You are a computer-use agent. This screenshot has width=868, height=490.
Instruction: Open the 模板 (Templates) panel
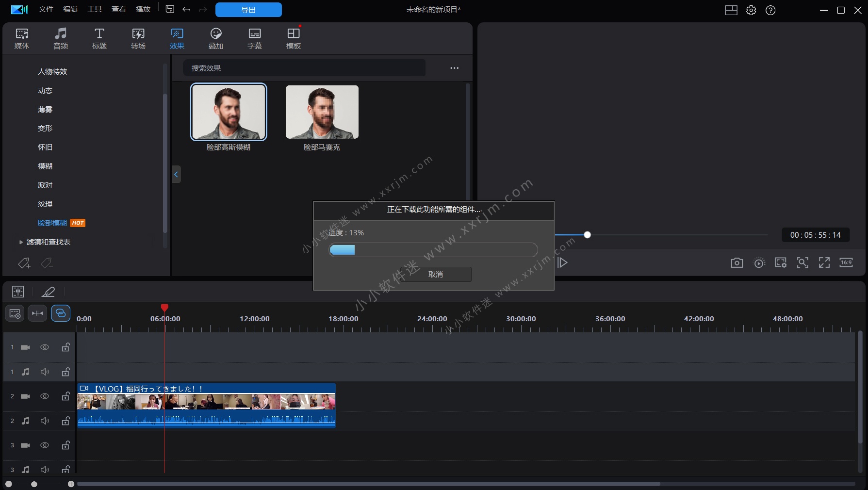(x=293, y=38)
